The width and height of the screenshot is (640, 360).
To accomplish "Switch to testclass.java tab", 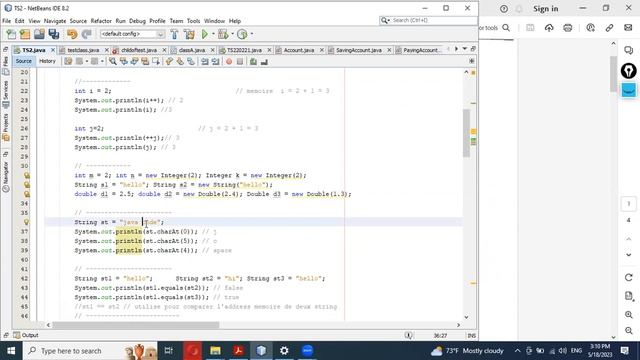I will (x=83, y=50).
